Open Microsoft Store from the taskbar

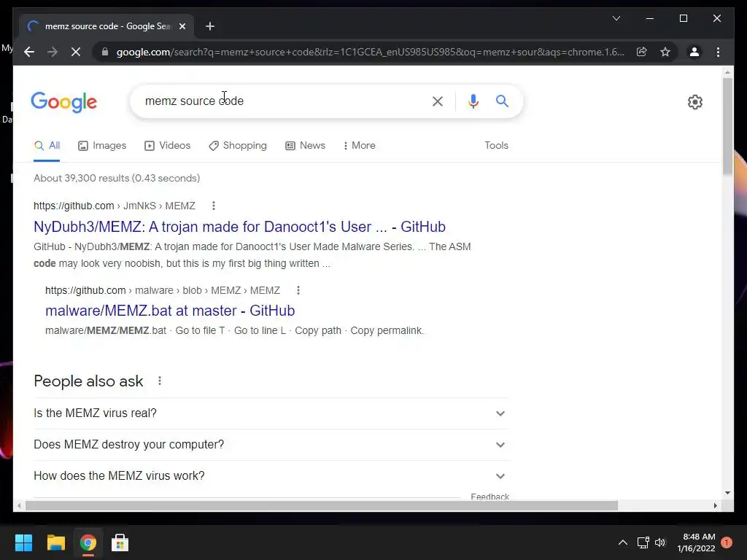point(120,542)
